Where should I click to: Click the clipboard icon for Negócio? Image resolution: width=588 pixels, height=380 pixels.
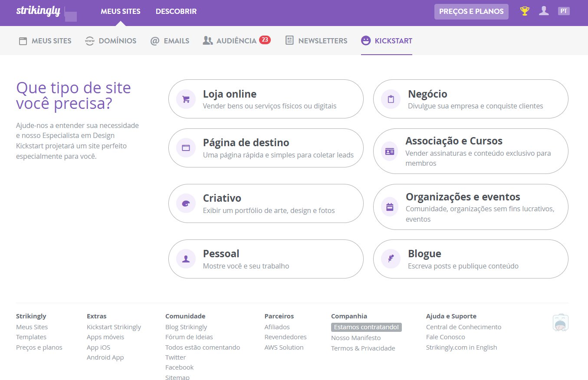(x=391, y=99)
